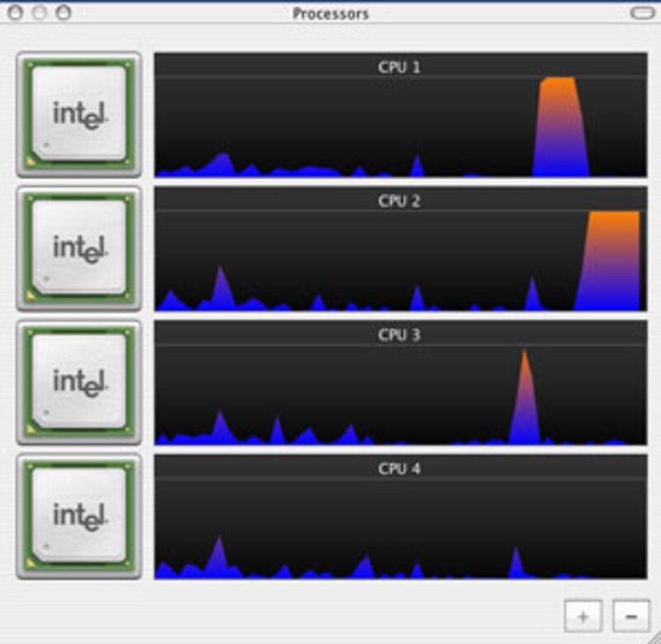Click the Processors window title text
This screenshot has height=644, width=661.
330,14
